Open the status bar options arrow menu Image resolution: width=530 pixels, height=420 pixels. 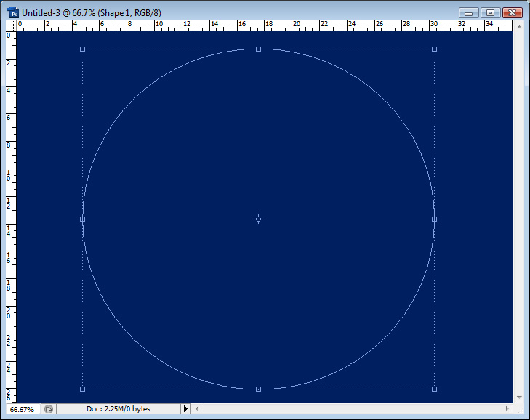tap(185, 409)
